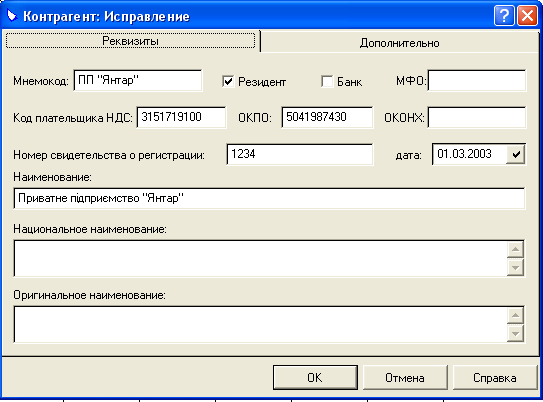Click the дата label

point(409,155)
